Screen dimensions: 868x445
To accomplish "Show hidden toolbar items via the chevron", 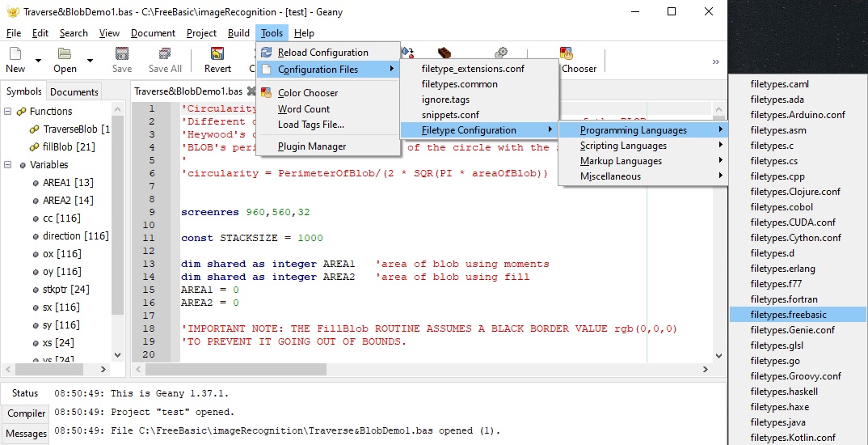I will click(x=716, y=61).
